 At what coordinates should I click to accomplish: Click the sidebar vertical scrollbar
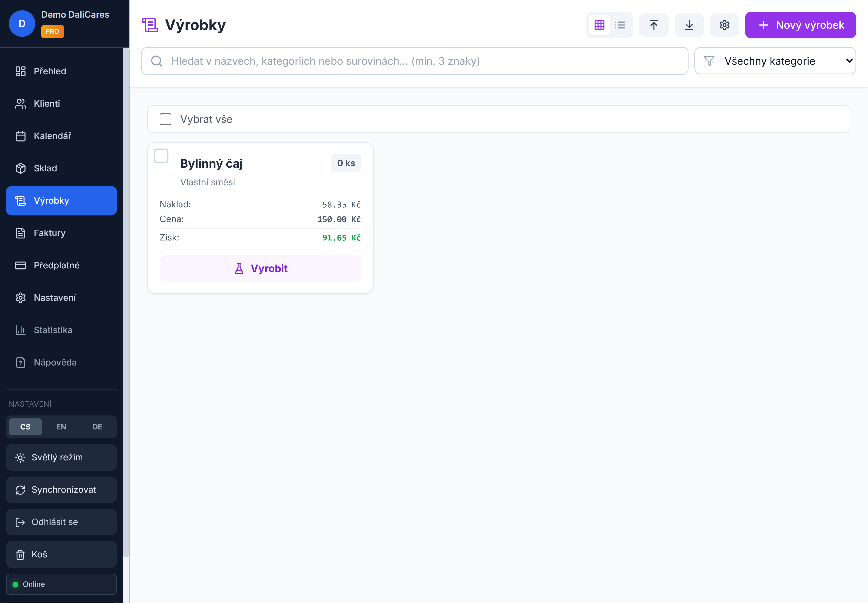[x=125, y=302]
